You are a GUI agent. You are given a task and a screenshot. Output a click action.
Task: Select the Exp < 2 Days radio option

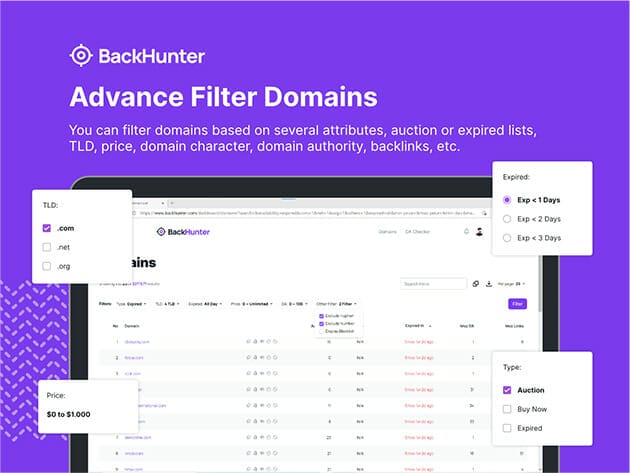point(507,218)
